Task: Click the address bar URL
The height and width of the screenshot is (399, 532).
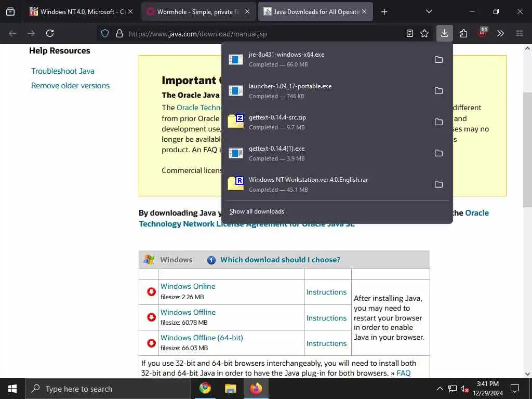Action: coord(198,34)
